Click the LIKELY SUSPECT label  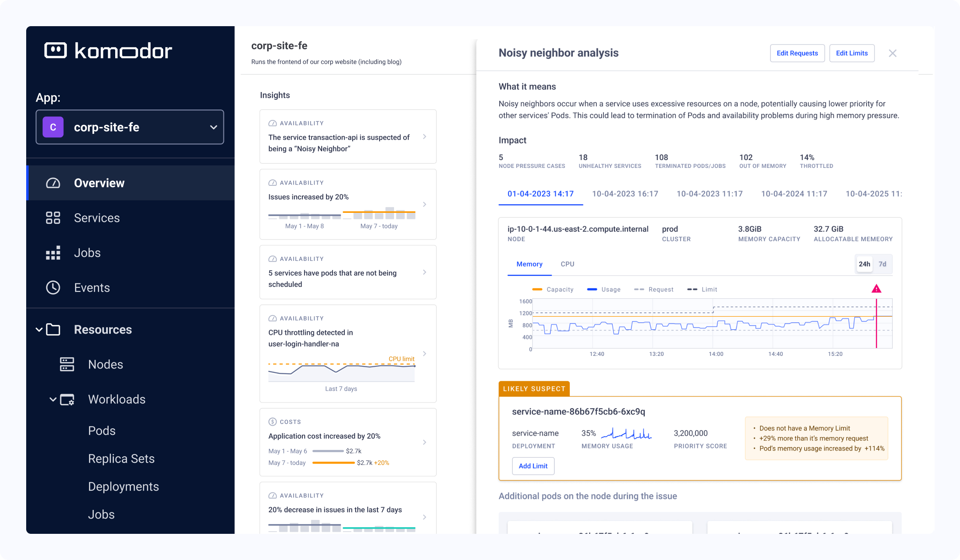534,389
